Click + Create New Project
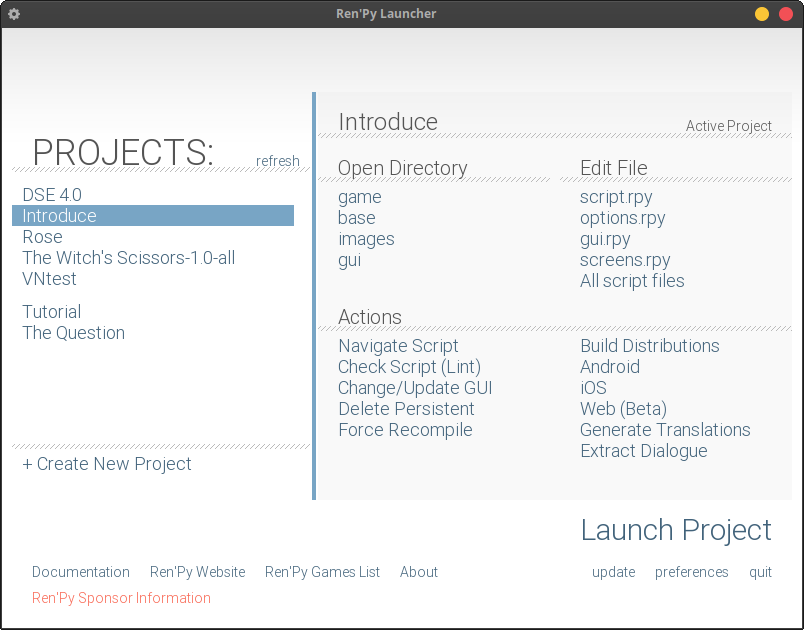The image size is (804, 630). click(106, 464)
